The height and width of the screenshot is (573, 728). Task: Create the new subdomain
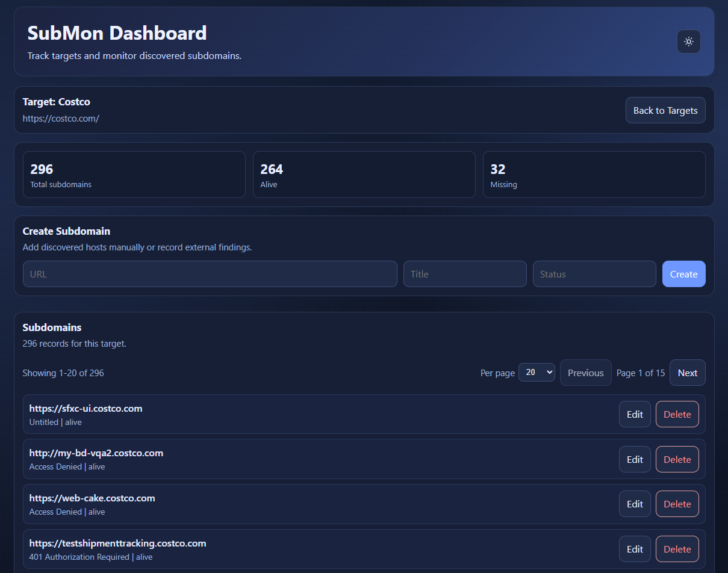click(x=684, y=274)
